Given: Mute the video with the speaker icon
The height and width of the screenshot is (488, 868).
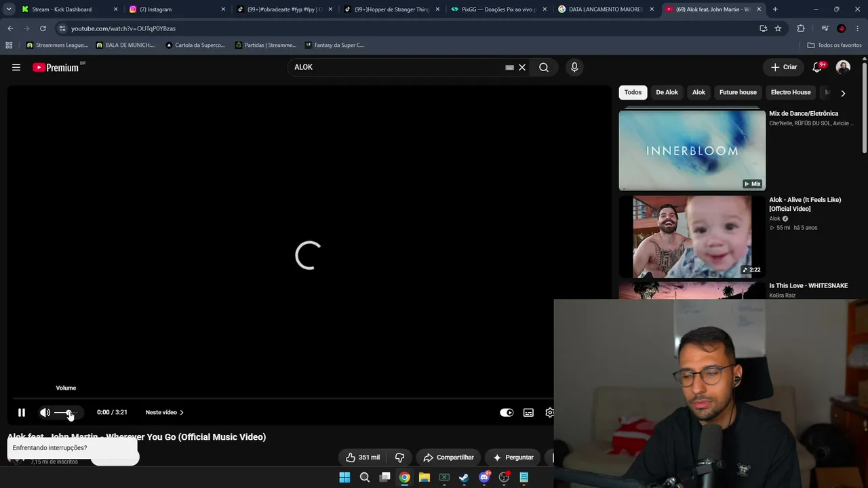Looking at the screenshot, I should 45,412.
